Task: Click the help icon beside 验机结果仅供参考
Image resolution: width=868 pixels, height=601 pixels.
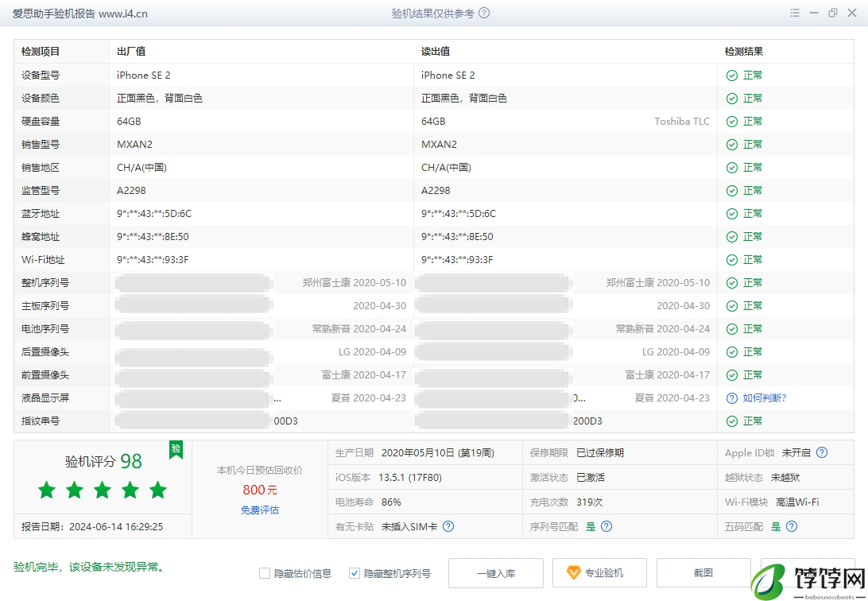Action: (484, 14)
